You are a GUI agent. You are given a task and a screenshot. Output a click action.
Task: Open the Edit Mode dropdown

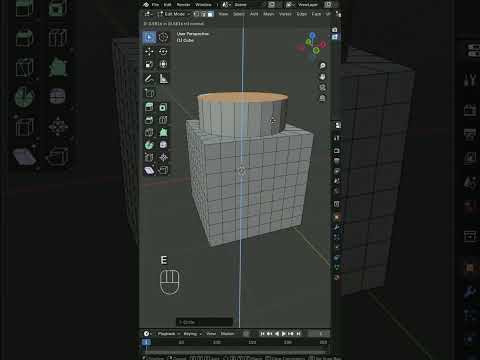(x=174, y=14)
